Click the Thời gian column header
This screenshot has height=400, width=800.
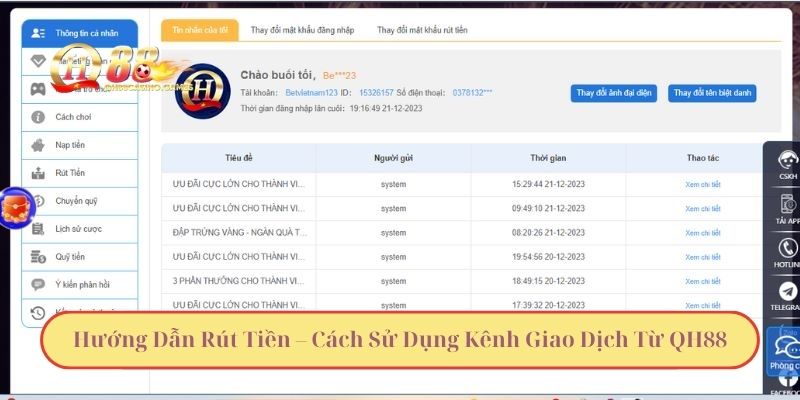click(548, 158)
